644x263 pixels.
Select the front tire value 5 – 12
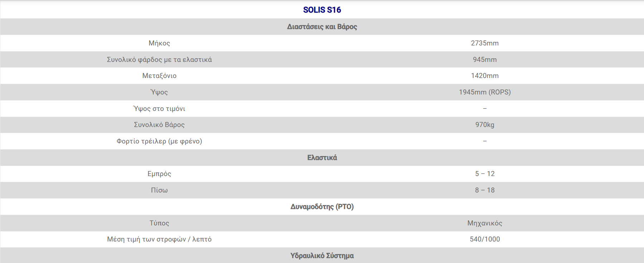click(x=484, y=174)
